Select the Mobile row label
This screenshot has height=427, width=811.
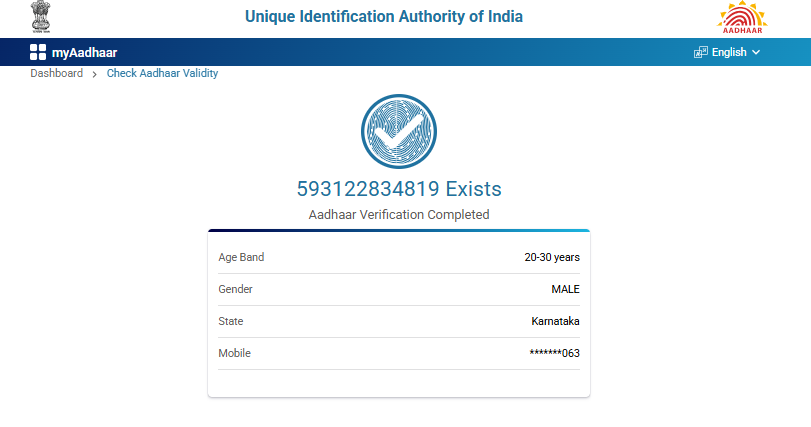(234, 353)
